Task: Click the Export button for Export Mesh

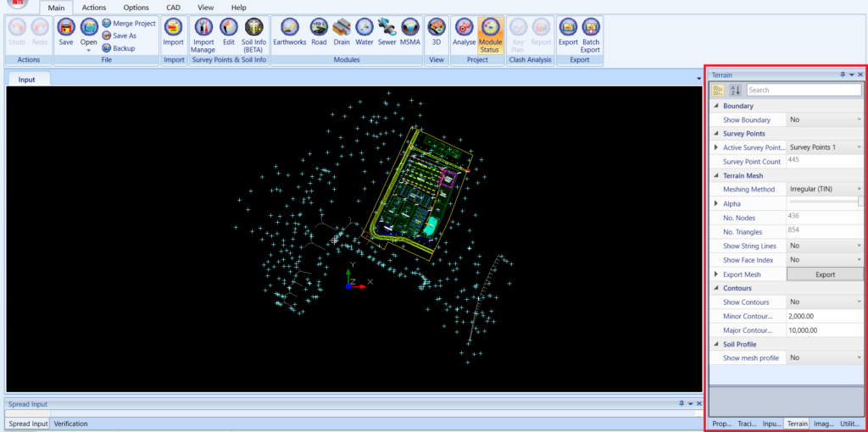Action: click(825, 274)
